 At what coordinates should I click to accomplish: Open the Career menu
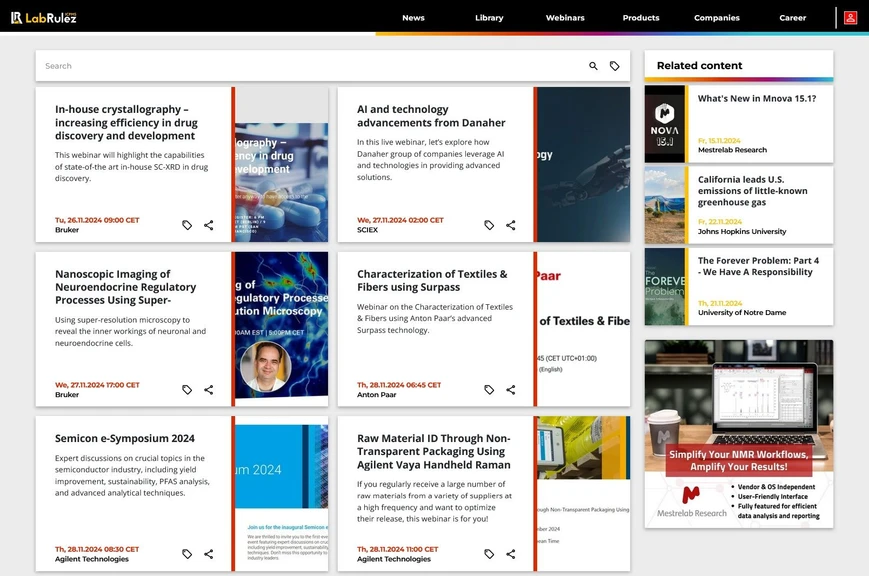tap(793, 18)
